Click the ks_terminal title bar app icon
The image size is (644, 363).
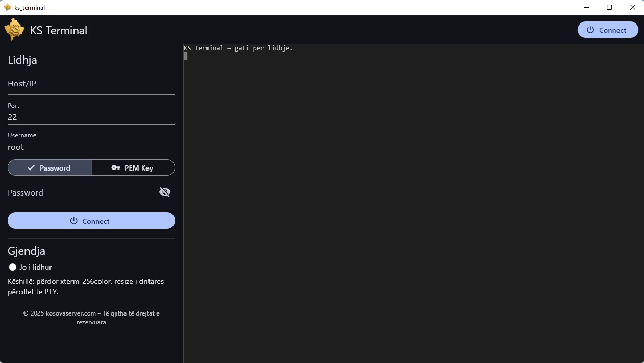[7, 7]
